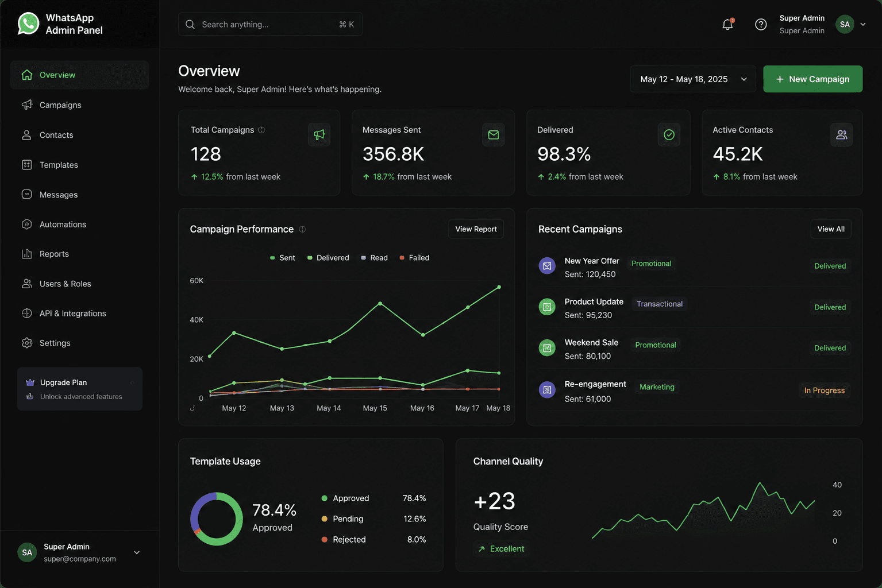Click the Total Campaigns megaphone icon
The width and height of the screenshot is (882, 588).
(319, 134)
